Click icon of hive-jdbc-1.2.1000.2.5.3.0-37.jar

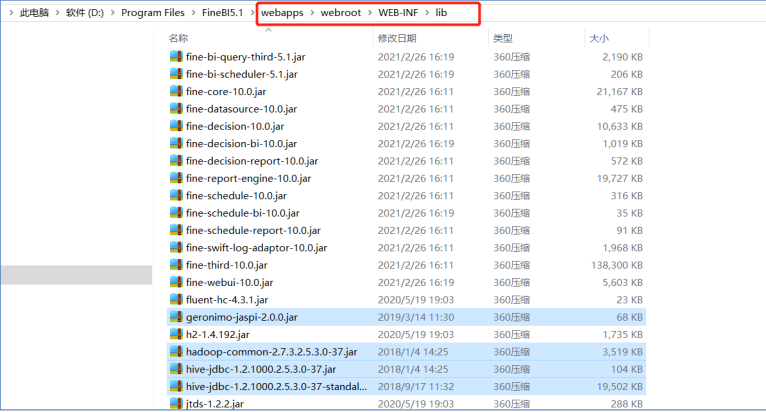176,369
